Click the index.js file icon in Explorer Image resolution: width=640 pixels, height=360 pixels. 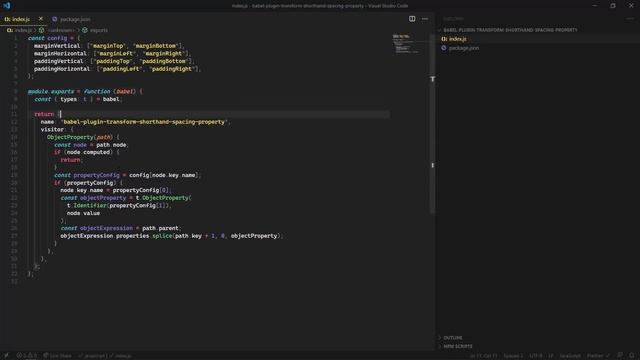pos(444,39)
